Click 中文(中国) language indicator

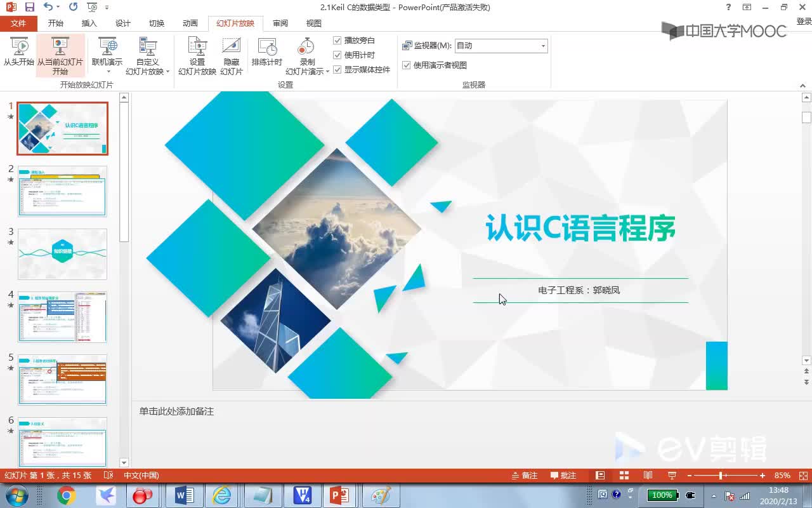pyautogui.click(x=141, y=475)
